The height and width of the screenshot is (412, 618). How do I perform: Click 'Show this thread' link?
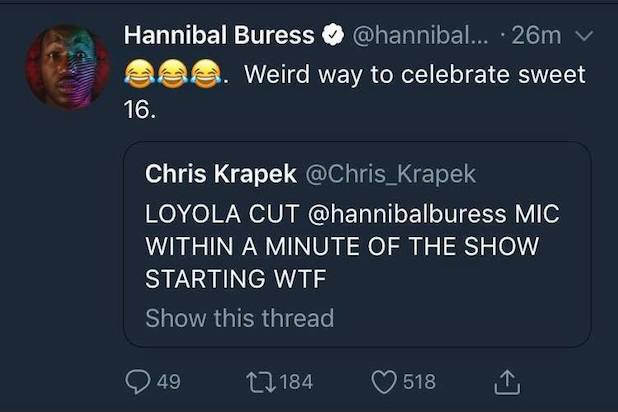(239, 319)
